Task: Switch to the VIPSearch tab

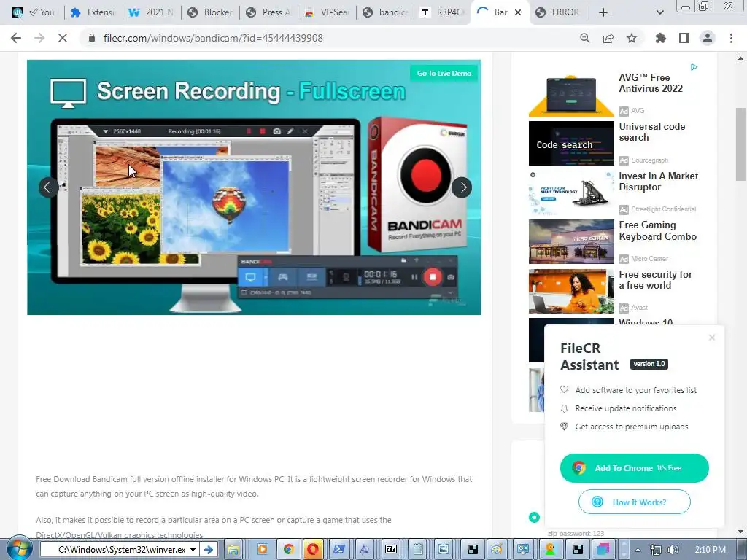Action: 327,12
